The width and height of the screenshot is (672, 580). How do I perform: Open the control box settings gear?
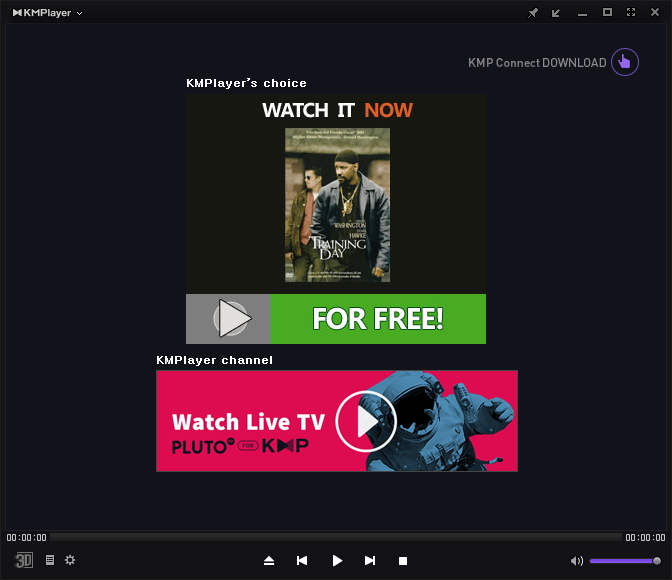70,560
